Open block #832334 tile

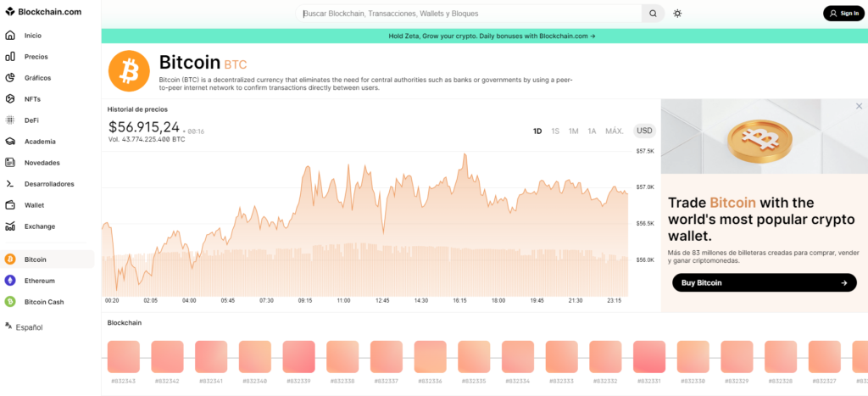518,357
